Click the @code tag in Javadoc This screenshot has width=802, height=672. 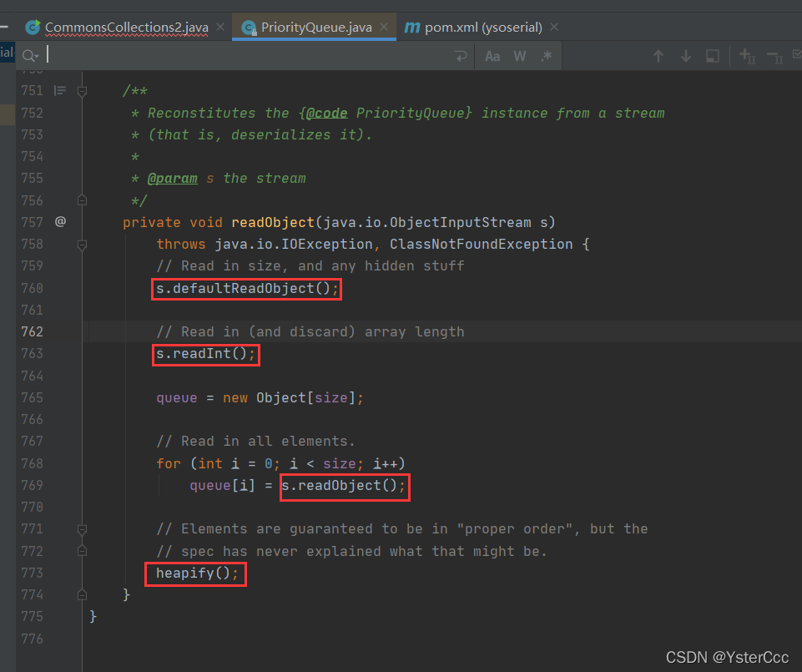coord(326,113)
